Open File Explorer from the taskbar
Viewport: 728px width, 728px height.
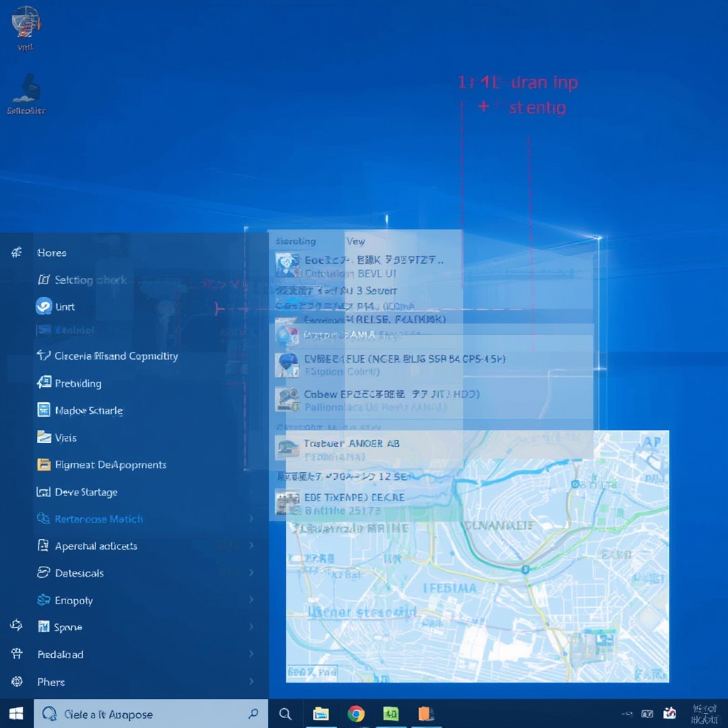pos(321,713)
